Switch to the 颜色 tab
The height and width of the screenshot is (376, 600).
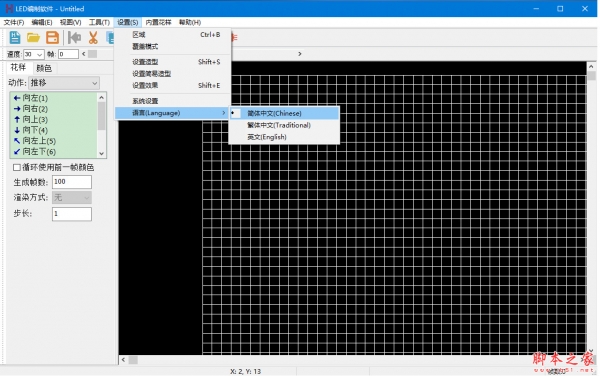[x=44, y=68]
